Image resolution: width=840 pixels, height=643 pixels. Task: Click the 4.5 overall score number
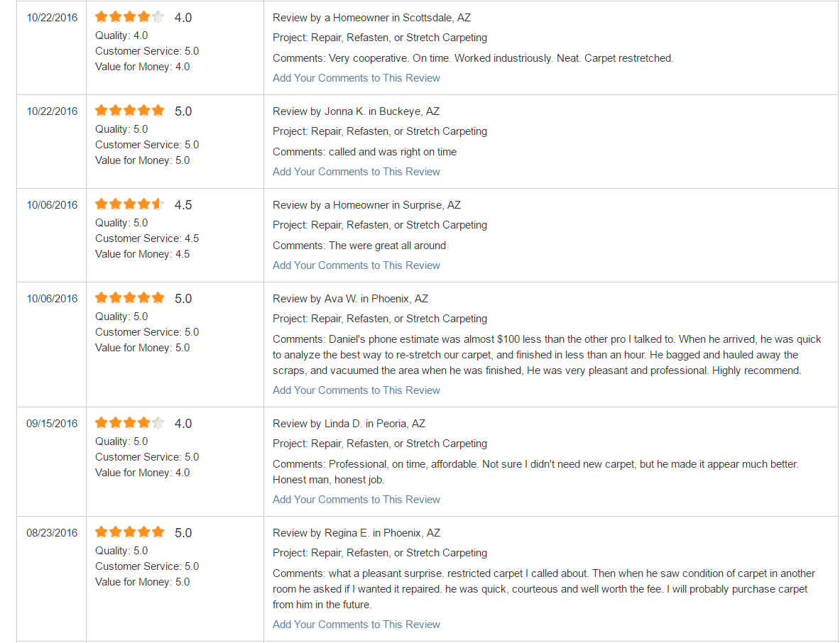[183, 205]
